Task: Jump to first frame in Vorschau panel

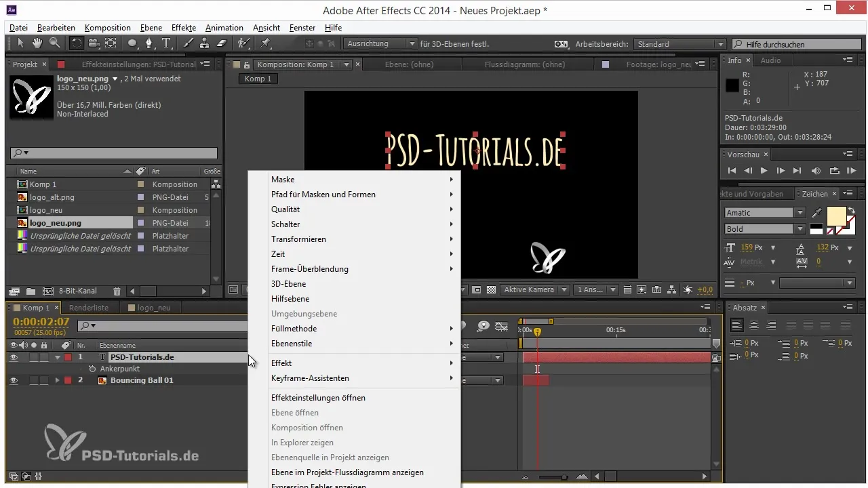Action: click(732, 171)
